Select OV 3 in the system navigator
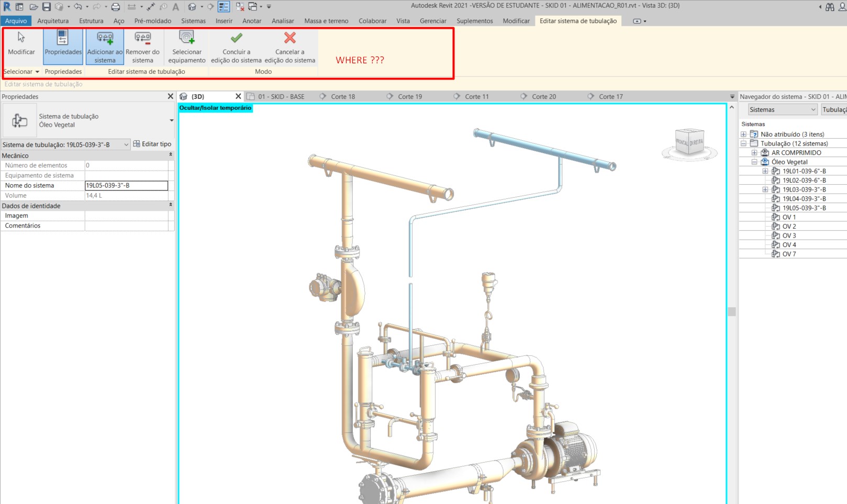Viewport: 847px width, 504px height. coord(788,235)
